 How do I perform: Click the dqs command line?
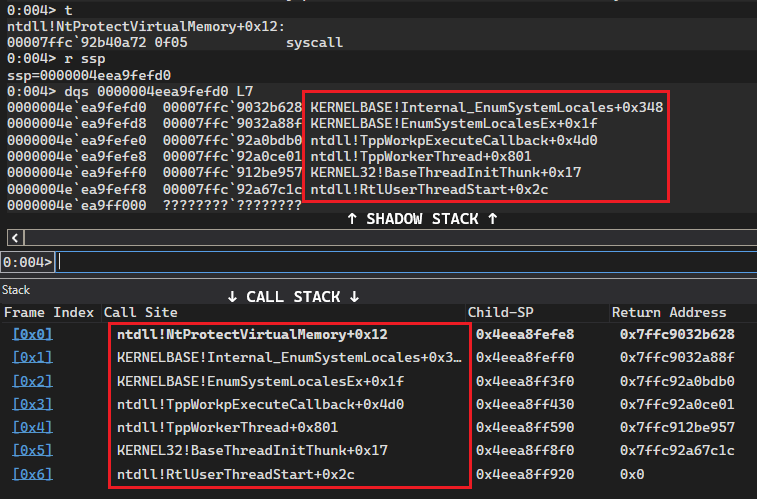pyautogui.click(x=130, y=91)
